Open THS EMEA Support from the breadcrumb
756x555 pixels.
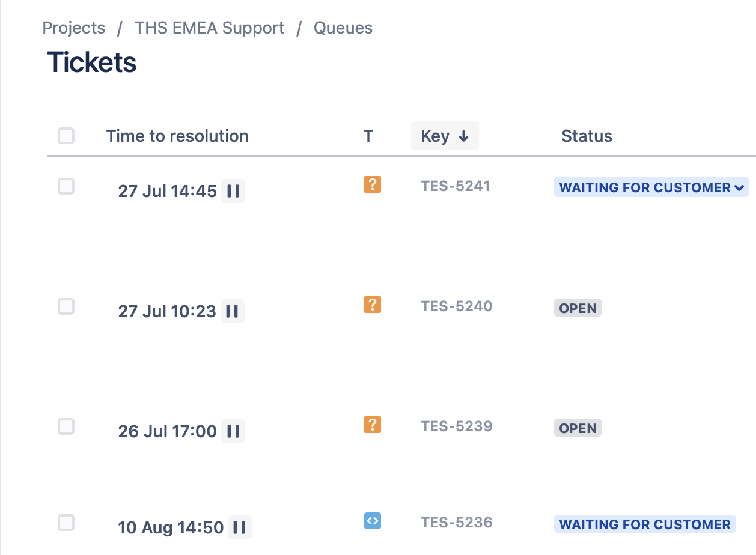tap(209, 28)
